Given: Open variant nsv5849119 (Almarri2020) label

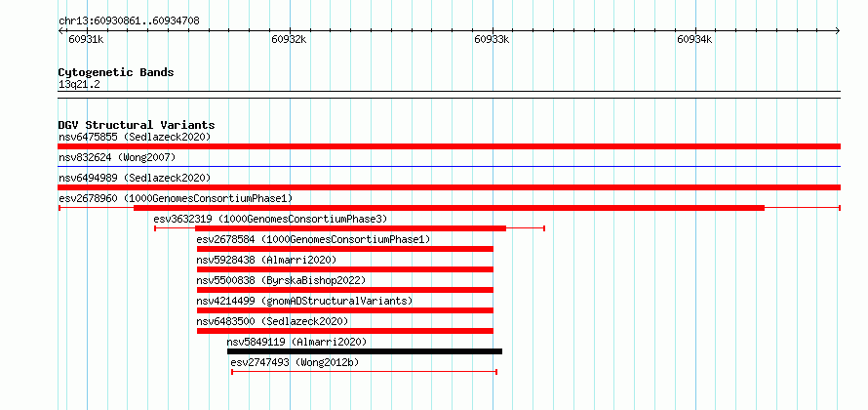Looking at the screenshot, I should tap(296, 342).
